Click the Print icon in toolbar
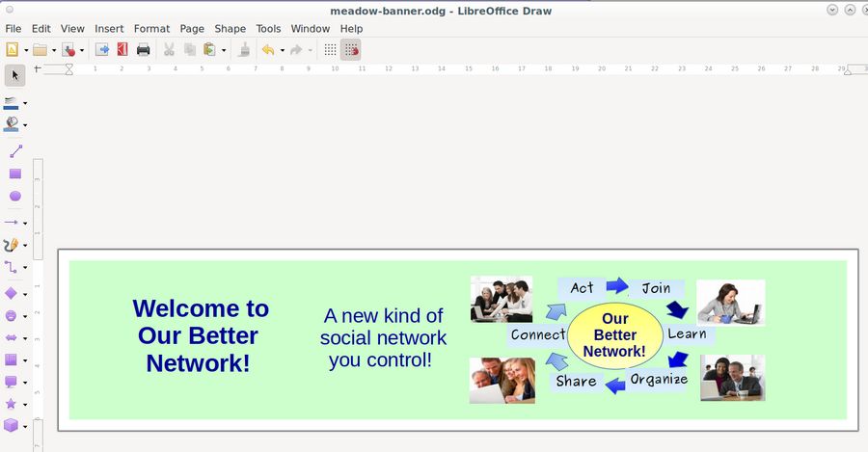The image size is (868, 452). 144,50
